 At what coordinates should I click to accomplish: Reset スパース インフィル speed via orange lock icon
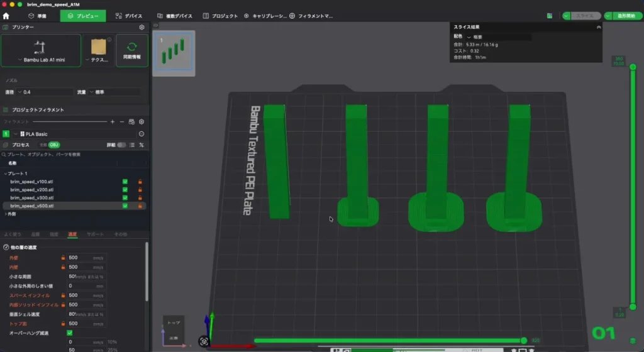point(64,295)
